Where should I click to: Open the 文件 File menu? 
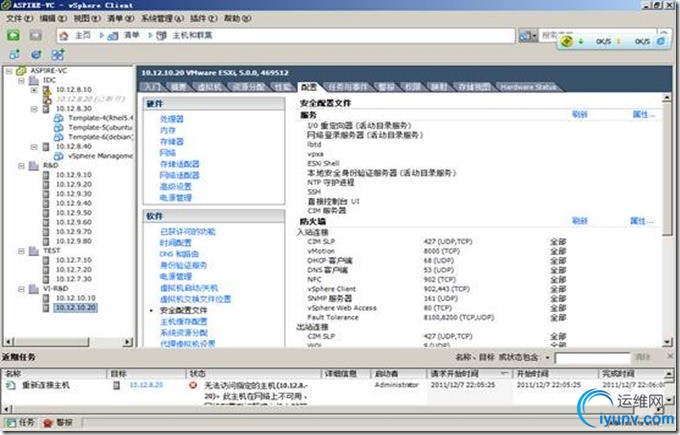(x=20, y=19)
